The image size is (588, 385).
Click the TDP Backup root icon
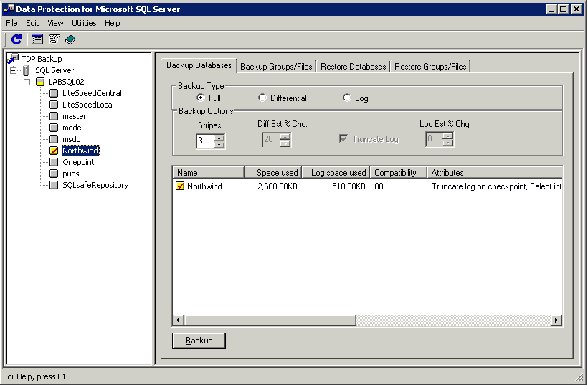(13, 59)
